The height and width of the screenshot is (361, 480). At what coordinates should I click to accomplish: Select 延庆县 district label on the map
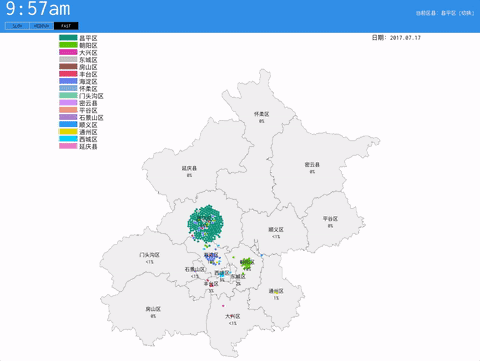pyautogui.click(x=189, y=168)
